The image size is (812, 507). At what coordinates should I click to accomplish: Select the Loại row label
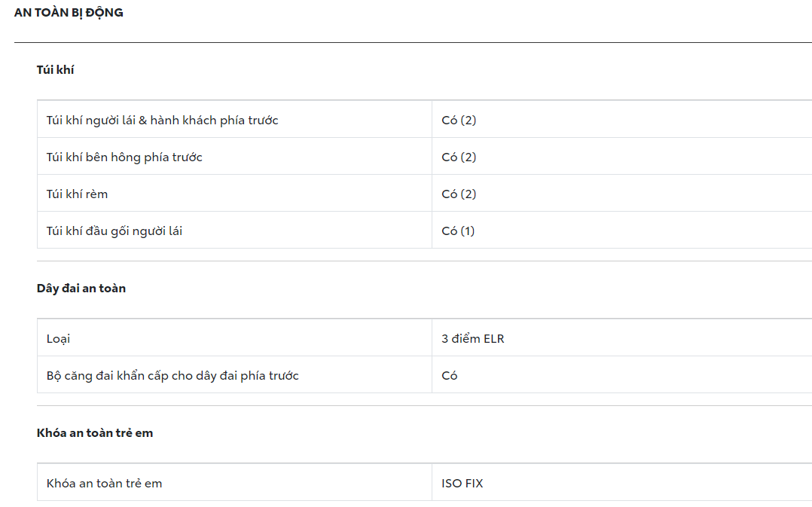click(x=58, y=339)
